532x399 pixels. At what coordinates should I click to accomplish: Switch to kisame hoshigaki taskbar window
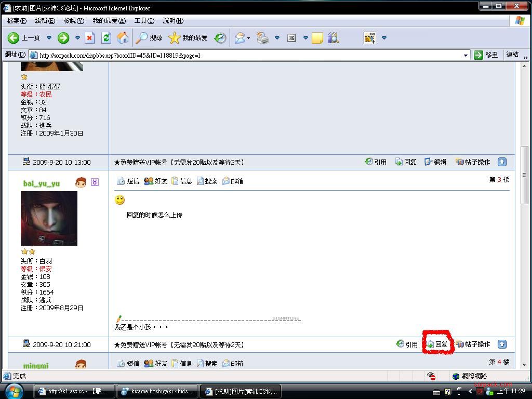[157, 391]
